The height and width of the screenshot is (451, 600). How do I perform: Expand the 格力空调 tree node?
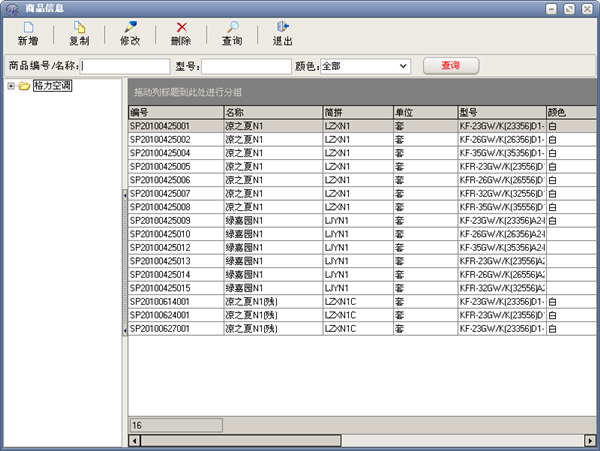(x=11, y=86)
